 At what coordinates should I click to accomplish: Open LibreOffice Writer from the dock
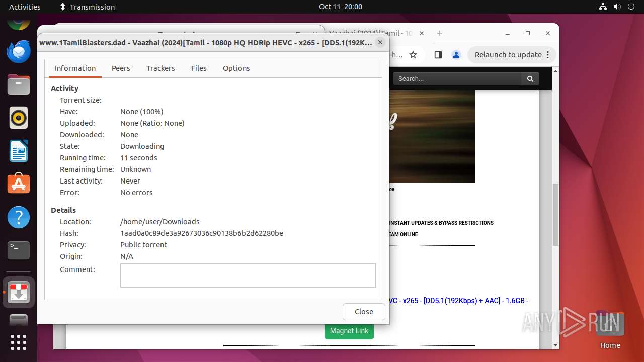coord(19,151)
